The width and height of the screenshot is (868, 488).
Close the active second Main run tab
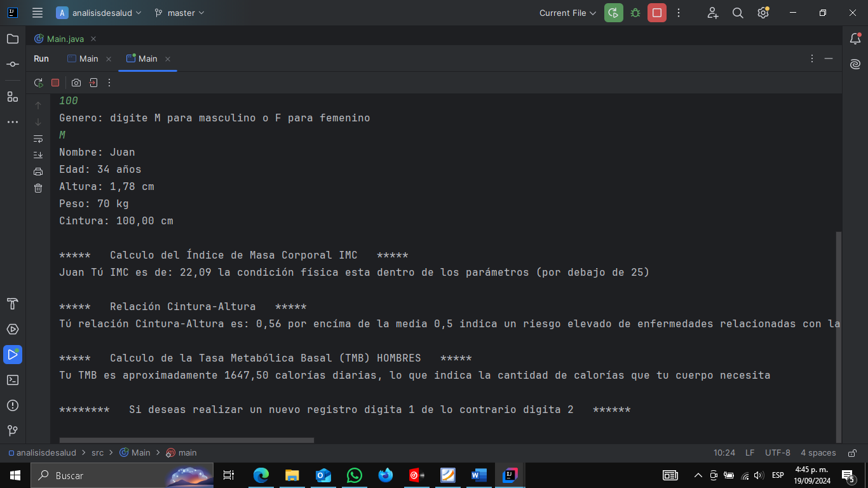(168, 59)
